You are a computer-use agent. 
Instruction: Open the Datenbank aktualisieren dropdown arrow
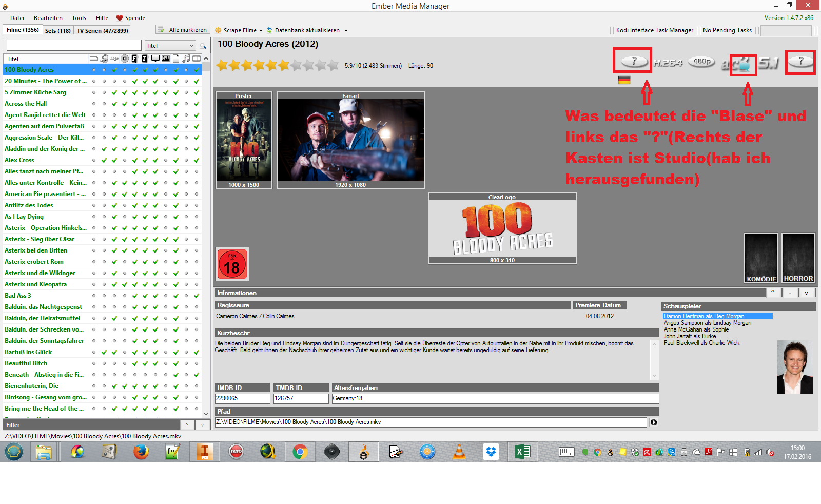[x=346, y=30]
